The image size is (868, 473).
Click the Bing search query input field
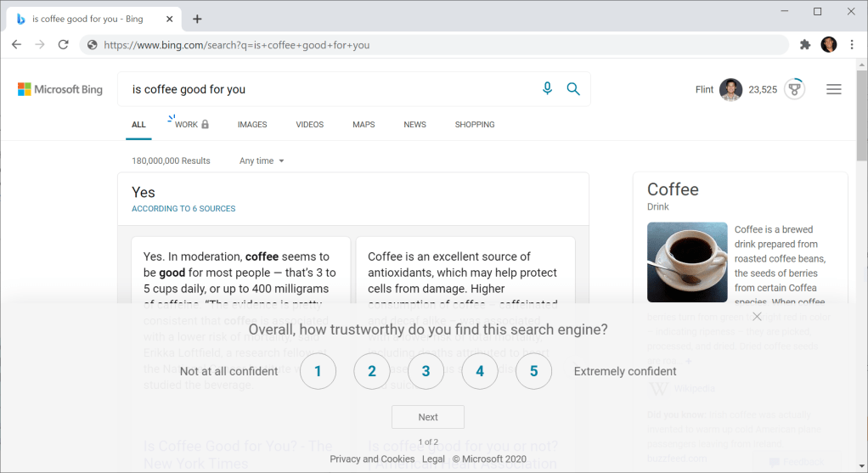click(331, 89)
